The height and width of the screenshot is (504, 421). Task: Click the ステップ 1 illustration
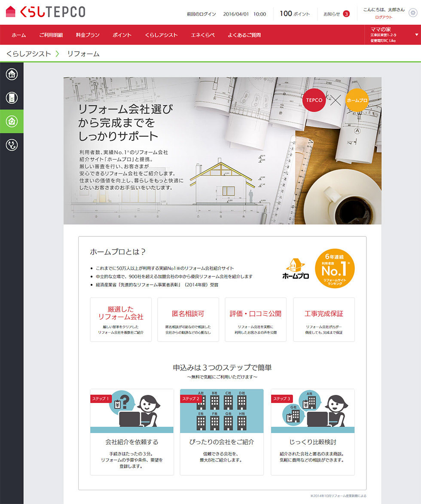(132, 411)
